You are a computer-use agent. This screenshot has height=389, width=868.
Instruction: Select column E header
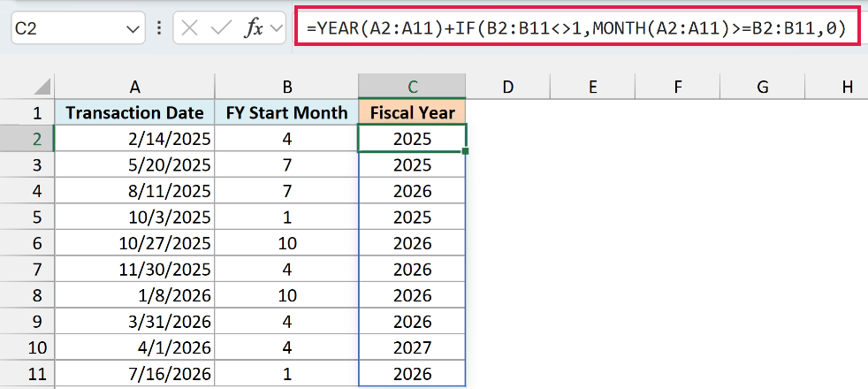point(592,87)
